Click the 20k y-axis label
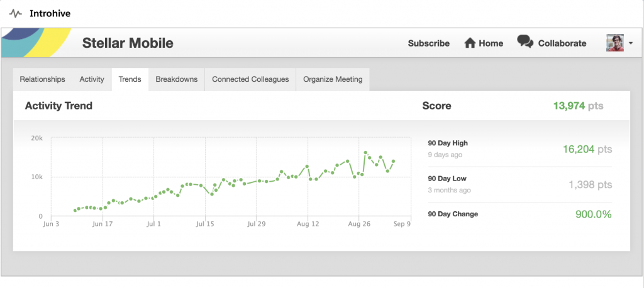This screenshot has width=644, height=288. [37, 138]
